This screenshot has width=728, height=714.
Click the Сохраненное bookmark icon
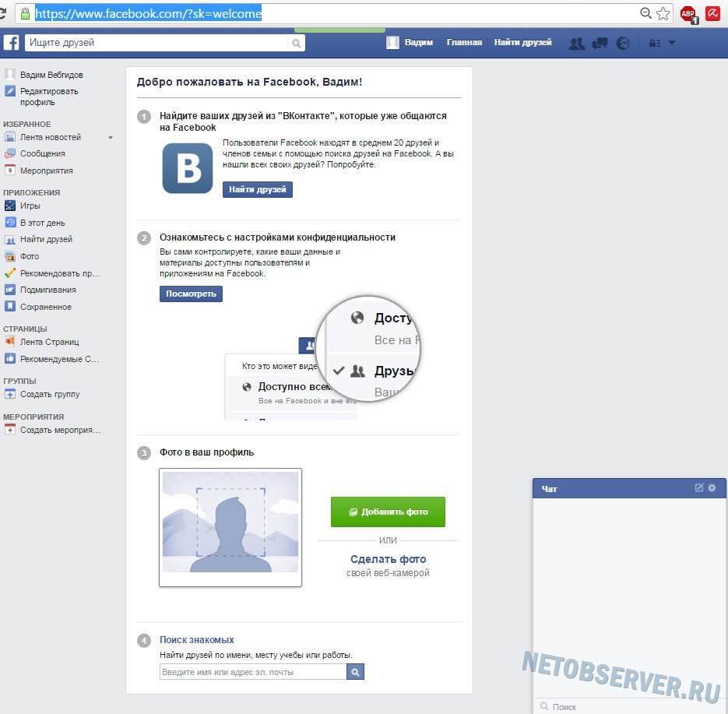coord(10,307)
